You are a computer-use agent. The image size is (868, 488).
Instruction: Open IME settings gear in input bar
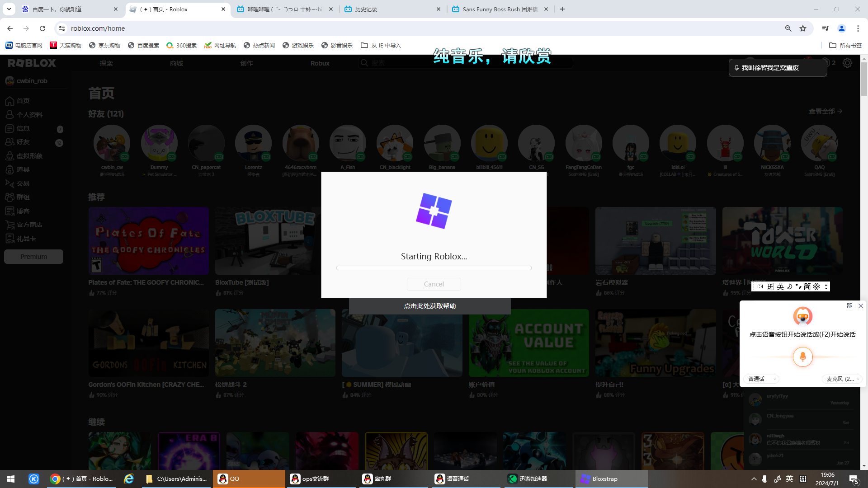[x=816, y=286]
